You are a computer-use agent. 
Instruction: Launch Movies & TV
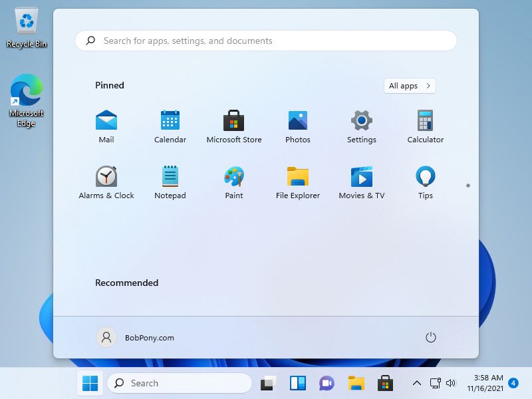(x=361, y=177)
